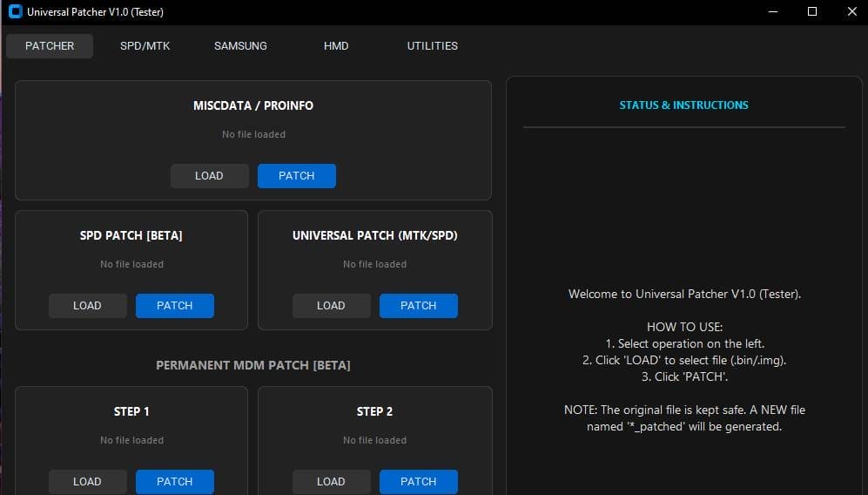This screenshot has width=868, height=495.
Task: Maximize the Universal Patcher window
Action: 812,11
